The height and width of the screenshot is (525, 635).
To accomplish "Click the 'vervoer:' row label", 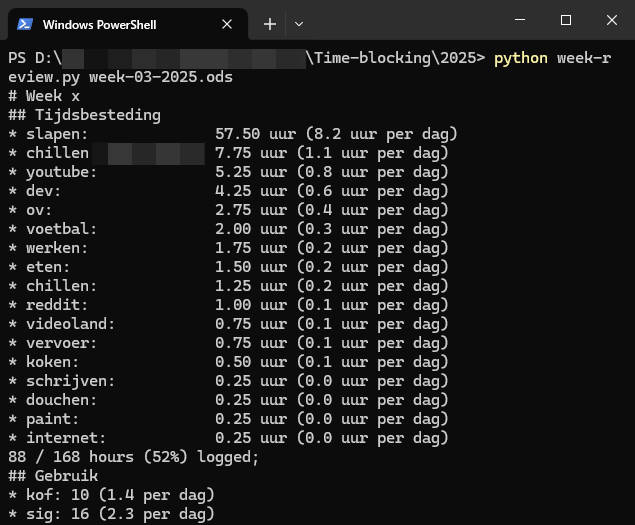I will coord(62,343).
